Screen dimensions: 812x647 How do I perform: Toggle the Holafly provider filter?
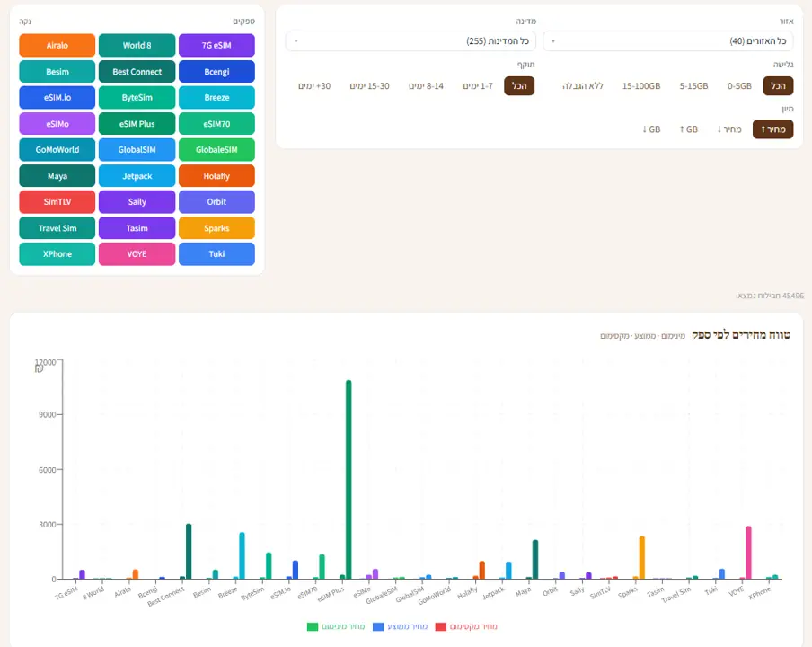[216, 175]
